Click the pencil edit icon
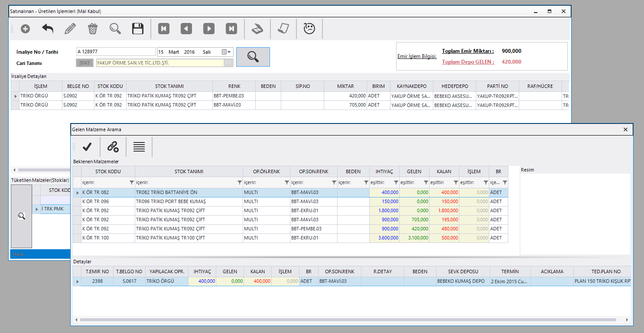The width and height of the screenshot is (644, 333). pyautogui.click(x=70, y=29)
